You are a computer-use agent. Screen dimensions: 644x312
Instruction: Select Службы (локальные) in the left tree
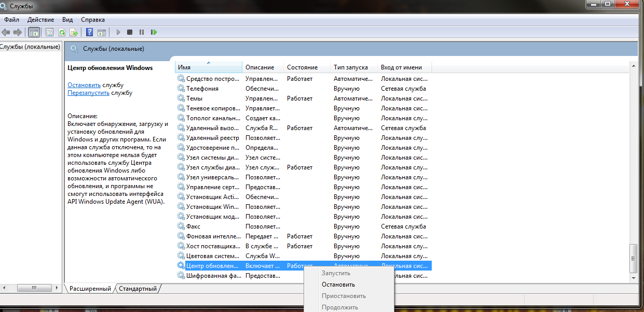point(30,47)
